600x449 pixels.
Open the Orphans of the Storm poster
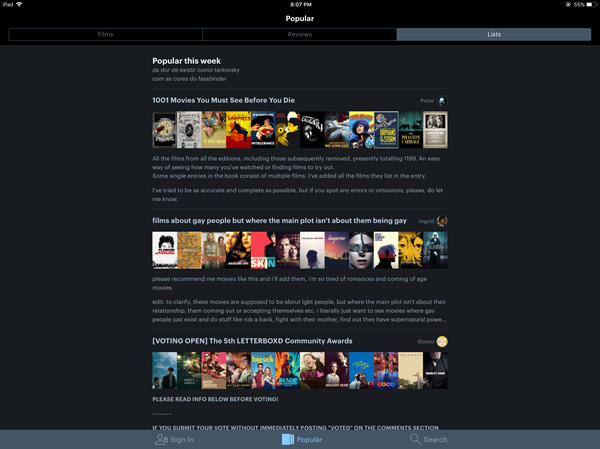click(386, 130)
